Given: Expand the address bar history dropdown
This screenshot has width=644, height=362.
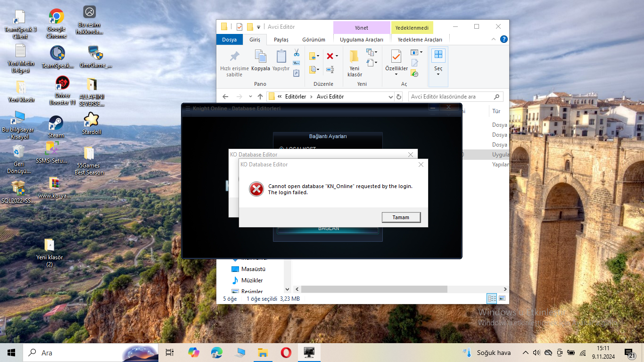Looking at the screenshot, I should pos(390,97).
